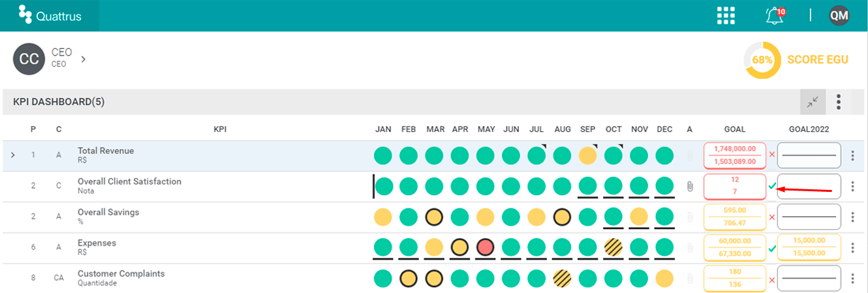Click Expenses GOAL2022 value box

coord(809,248)
